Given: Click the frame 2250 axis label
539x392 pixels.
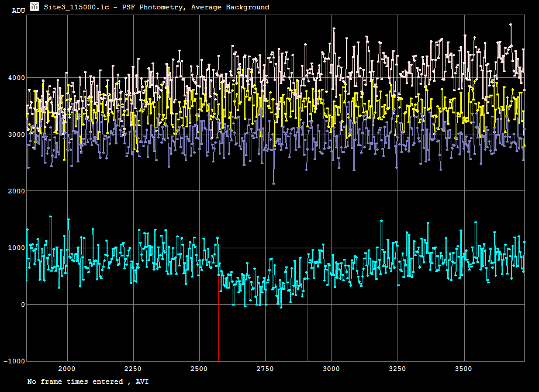Looking at the screenshot, I should pyautogui.click(x=133, y=369).
